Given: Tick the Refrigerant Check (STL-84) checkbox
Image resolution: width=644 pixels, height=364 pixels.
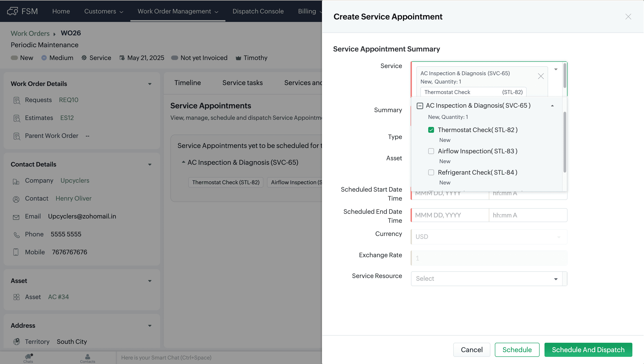Looking at the screenshot, I should [x=431, y=172].
